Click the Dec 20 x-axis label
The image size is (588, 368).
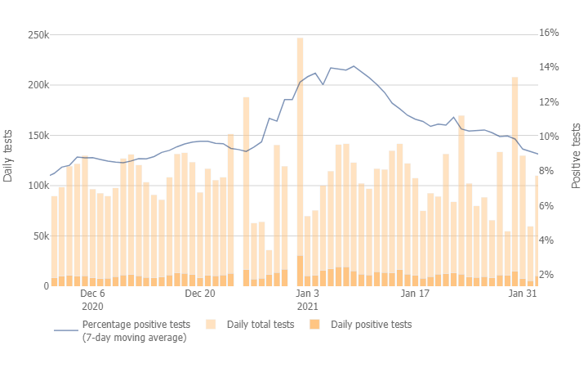pyautogui.click(x=200, y=293)
